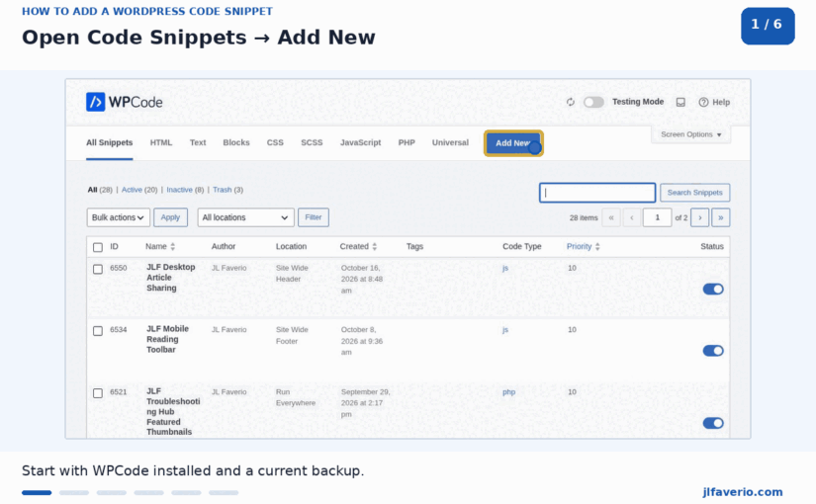
Task: Switch to JavaScript tab
Action: pyautogui.click(x=361, y=142)
